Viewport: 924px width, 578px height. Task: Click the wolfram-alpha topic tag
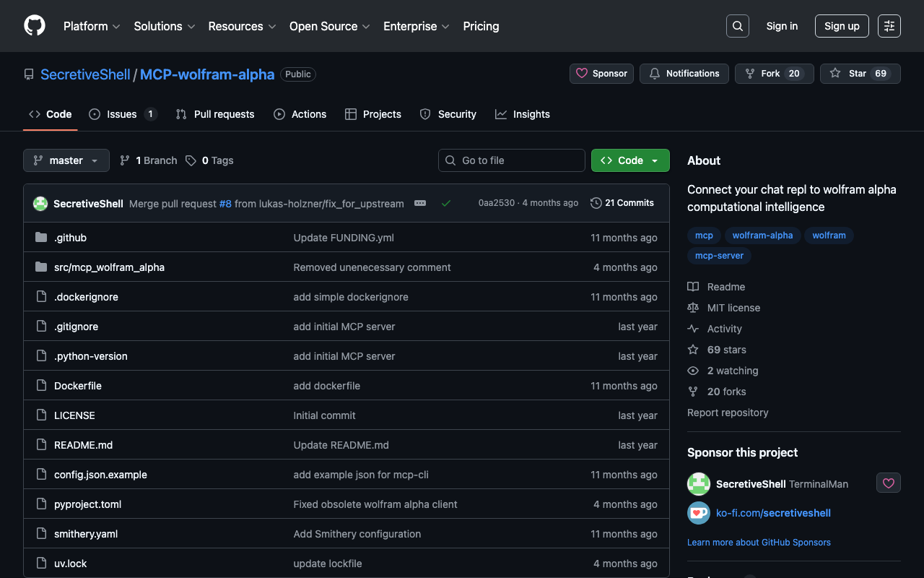click(x=762, y=236)
